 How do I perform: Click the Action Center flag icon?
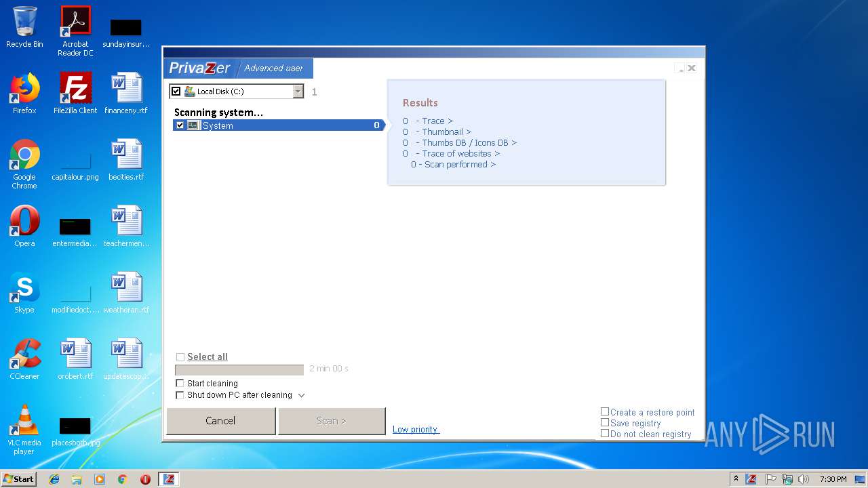point(770,479)
